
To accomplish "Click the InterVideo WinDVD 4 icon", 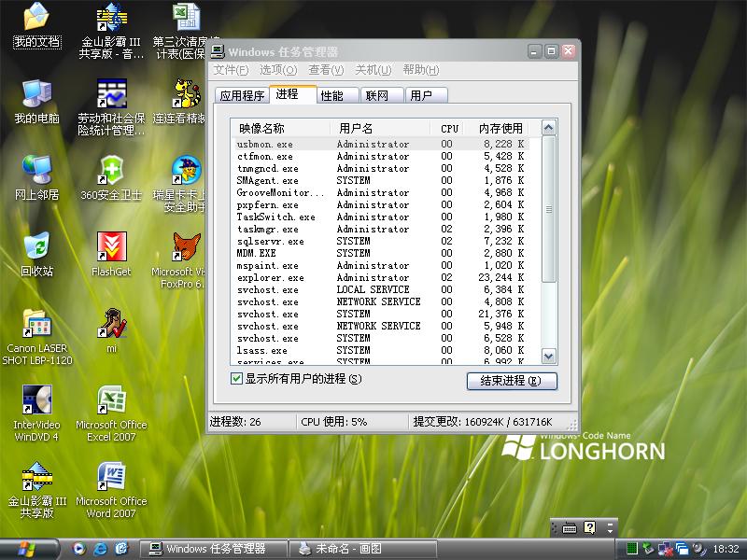I will pyautogui.click(x=36, y=402).
